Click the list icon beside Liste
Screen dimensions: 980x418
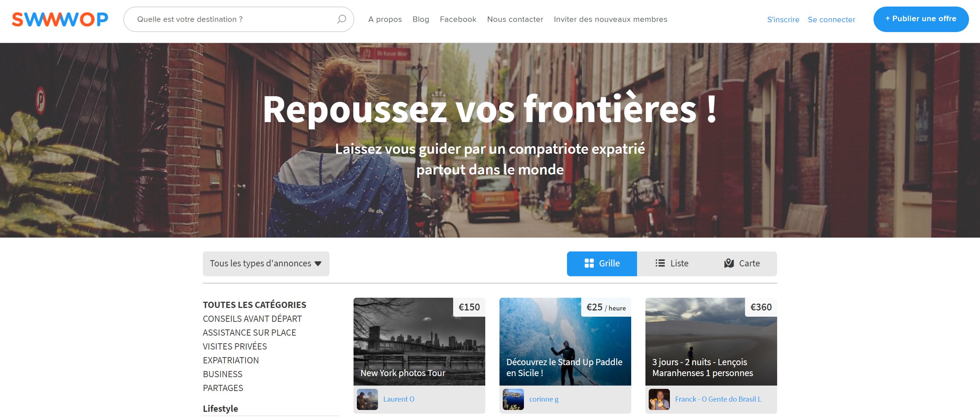click(x=660, y=263)
